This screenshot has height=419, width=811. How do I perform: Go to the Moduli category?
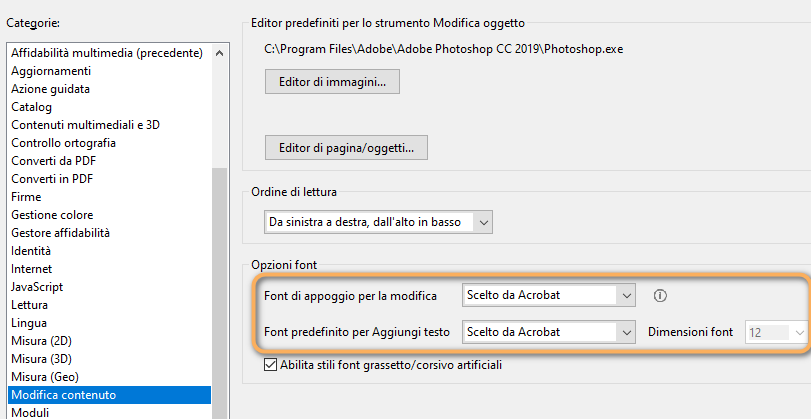[30, 412]
